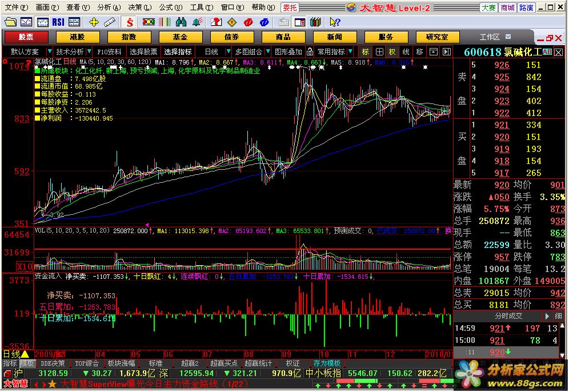Switch to the 基金 tab
Screen dimensions: 569x392
[181, 37]
